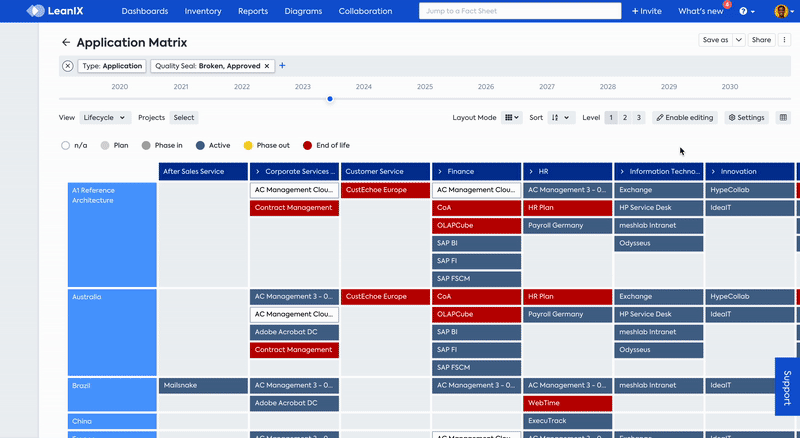The height and width of the screenshot is (438, 800).
Task: Click the Share button
Action: pos(761,40)
